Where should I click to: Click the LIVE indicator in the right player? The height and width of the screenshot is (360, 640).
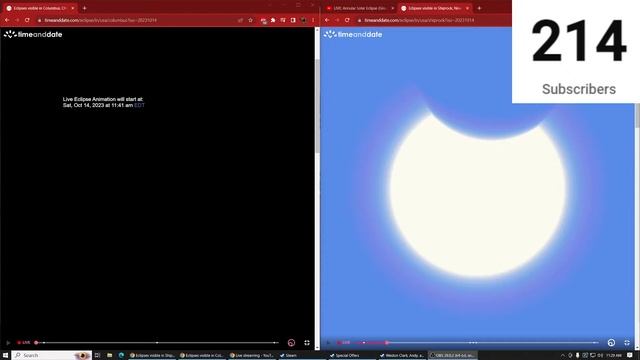344,342
